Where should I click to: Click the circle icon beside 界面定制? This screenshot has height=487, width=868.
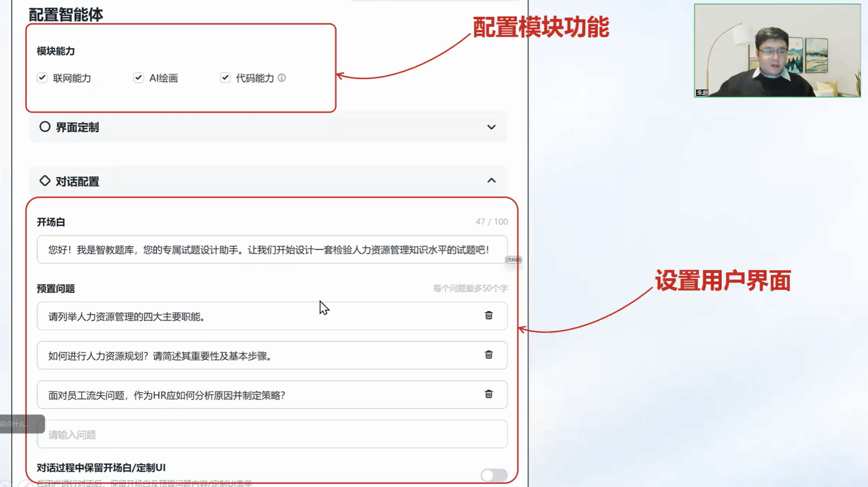point(45,127)
